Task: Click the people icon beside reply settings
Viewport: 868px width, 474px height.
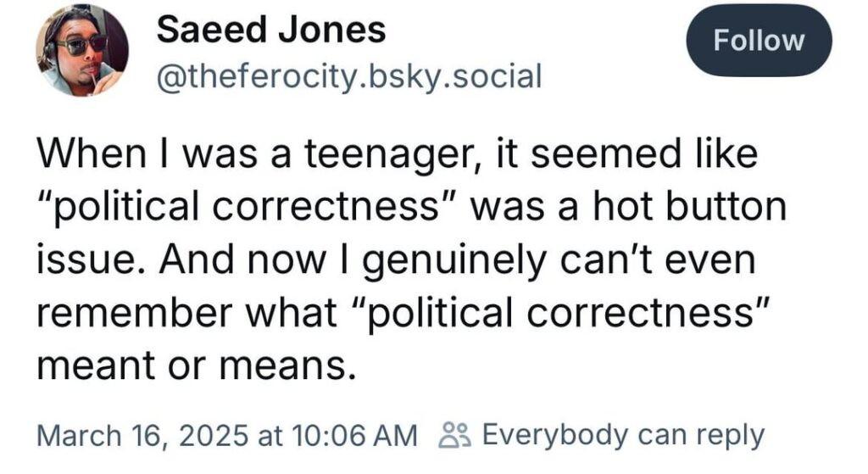Action: pos(455,435)
